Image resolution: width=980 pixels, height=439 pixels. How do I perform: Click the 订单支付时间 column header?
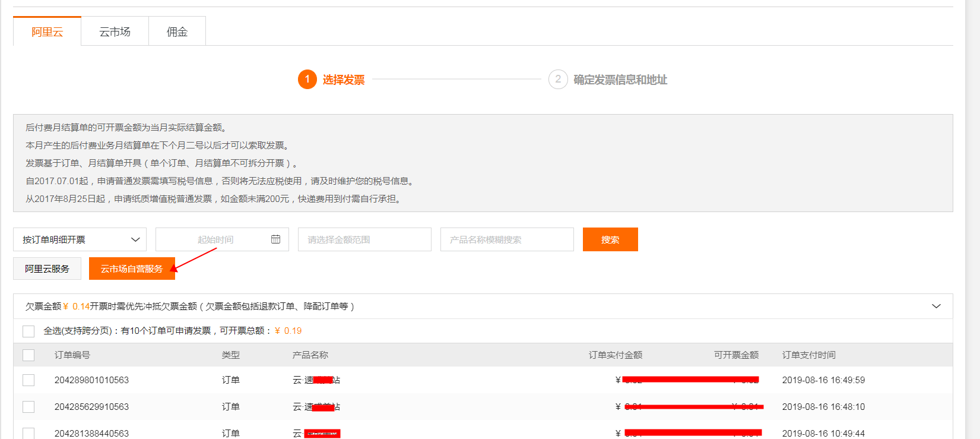808,355
